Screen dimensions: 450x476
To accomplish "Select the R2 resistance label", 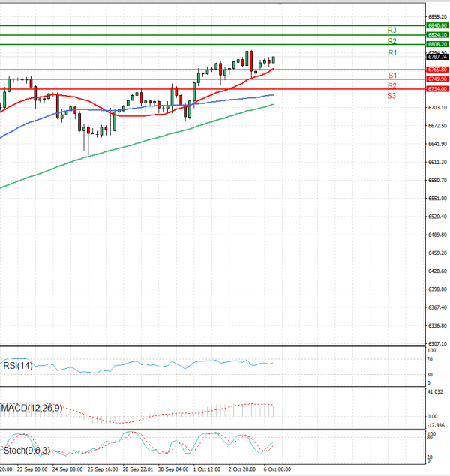I will [x=391, y=41].
